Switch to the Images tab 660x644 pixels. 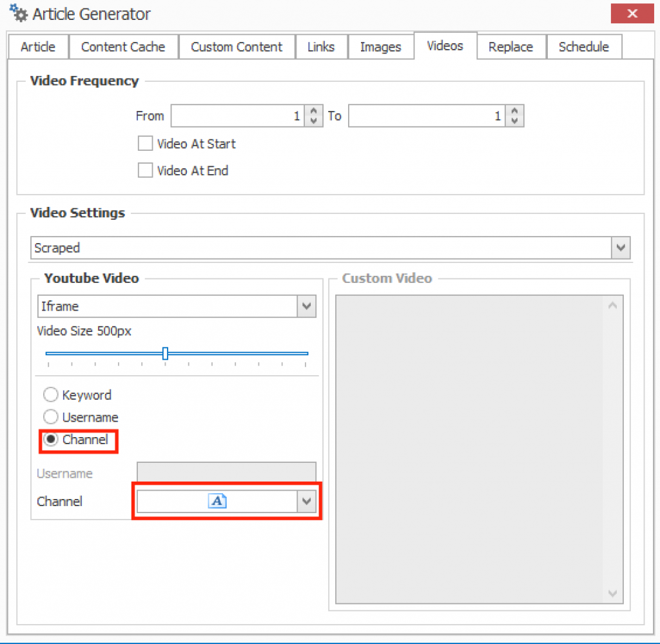380,46
